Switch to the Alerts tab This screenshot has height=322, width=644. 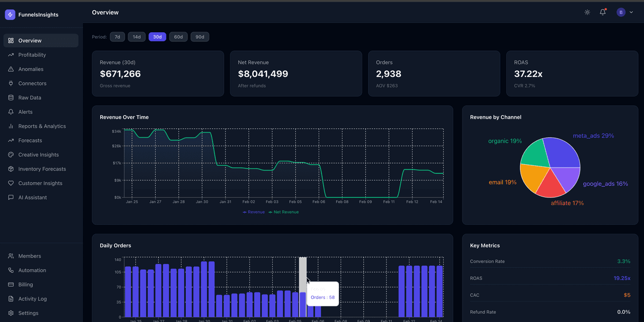(24, 112)
